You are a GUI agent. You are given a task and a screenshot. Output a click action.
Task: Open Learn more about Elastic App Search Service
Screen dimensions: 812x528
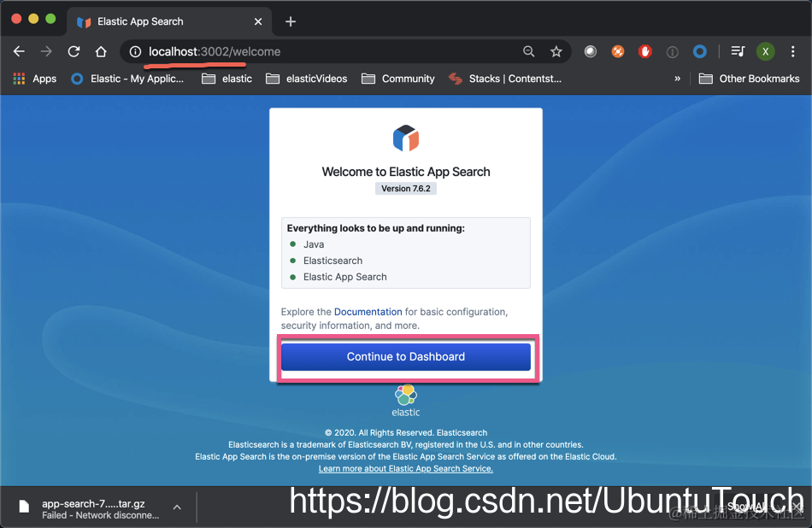pyautogui.click(x=406, y=468)
